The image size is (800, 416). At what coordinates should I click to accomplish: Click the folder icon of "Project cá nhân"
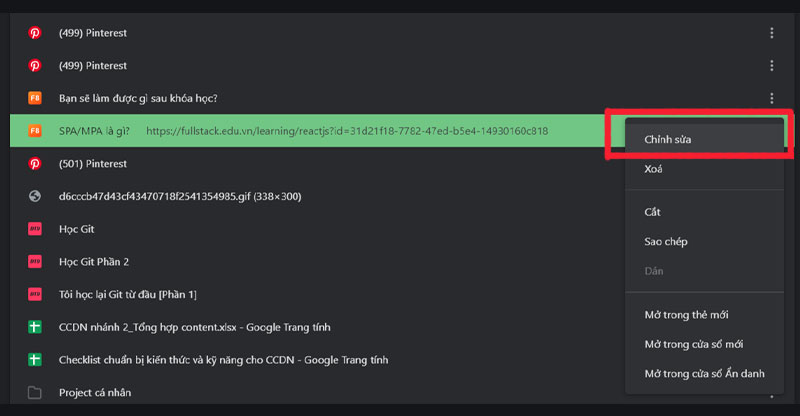(x=35, y=393)
